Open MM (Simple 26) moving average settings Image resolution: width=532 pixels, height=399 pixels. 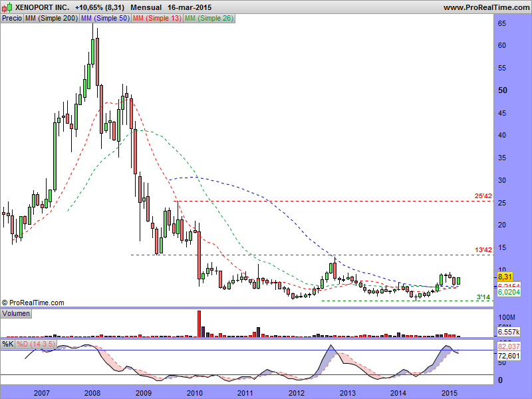pos(209,19)
